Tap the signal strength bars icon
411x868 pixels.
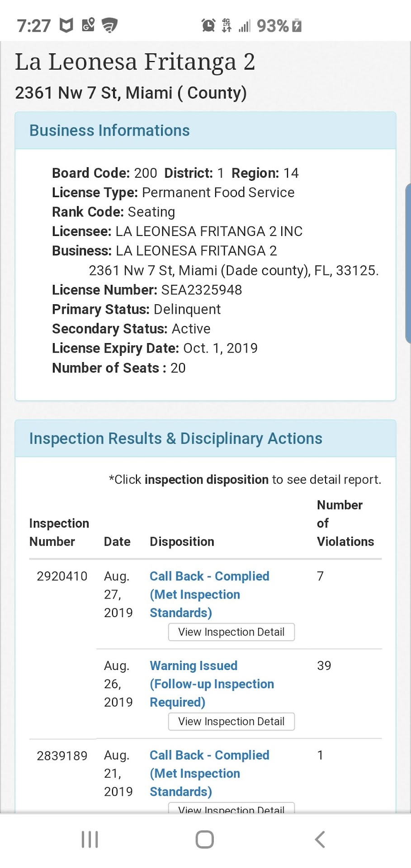[244, 26]
